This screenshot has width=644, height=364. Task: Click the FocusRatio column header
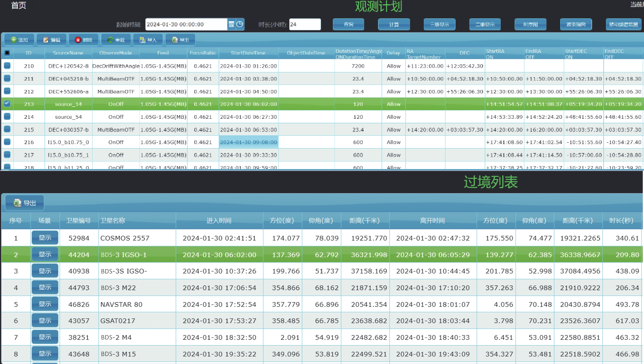(x=203, y=53)
